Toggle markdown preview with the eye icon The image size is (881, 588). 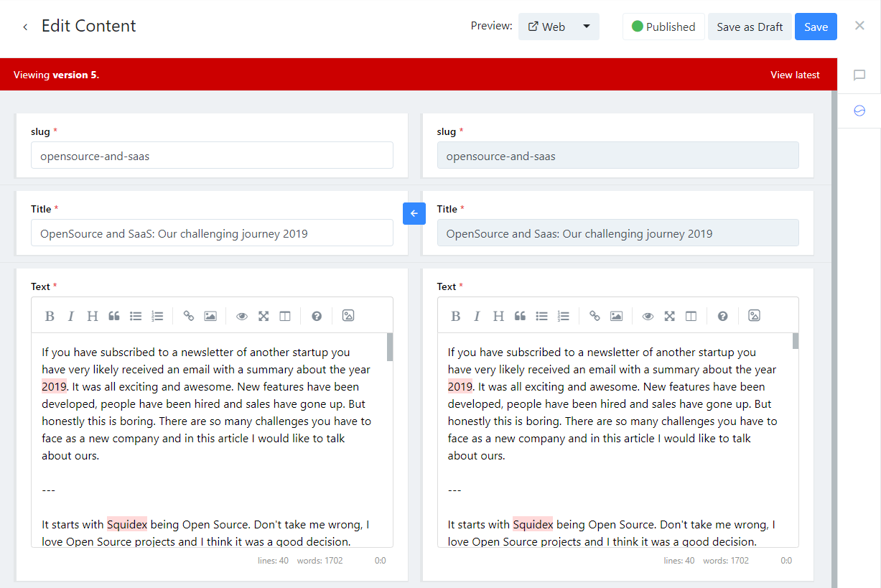point(242,316)
